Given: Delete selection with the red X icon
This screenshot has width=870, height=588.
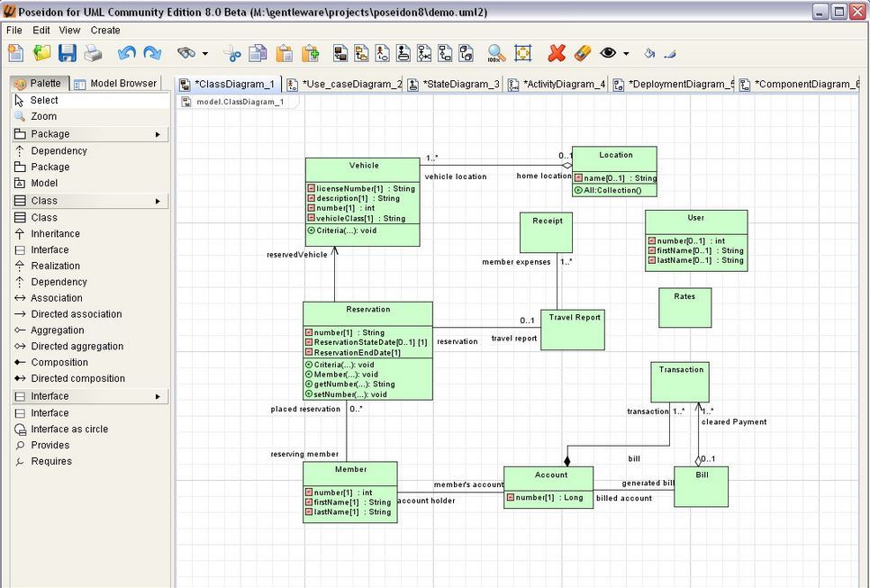Looking at the screenshot, I should pyautogui.click(x=557, y=53).
